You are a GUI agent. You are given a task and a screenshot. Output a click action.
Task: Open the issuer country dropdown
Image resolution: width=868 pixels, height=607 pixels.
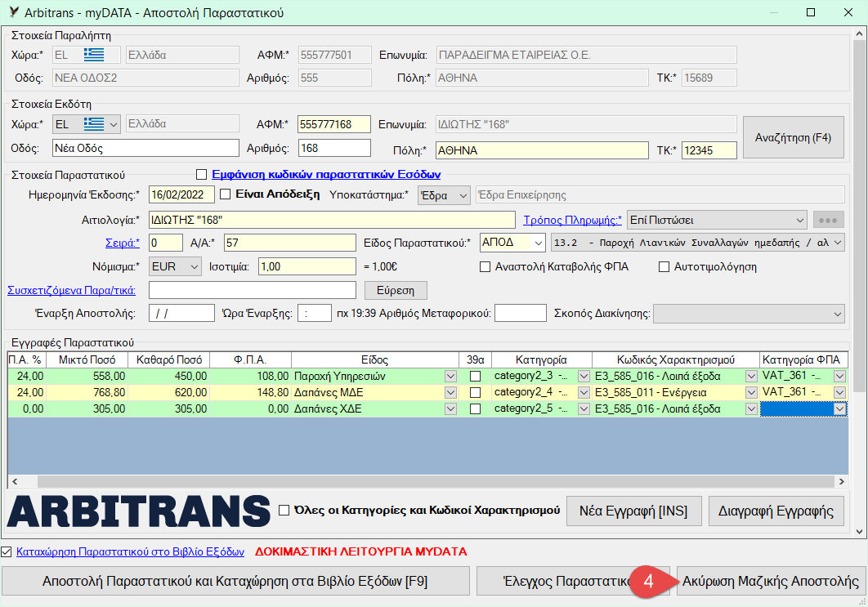113,124
